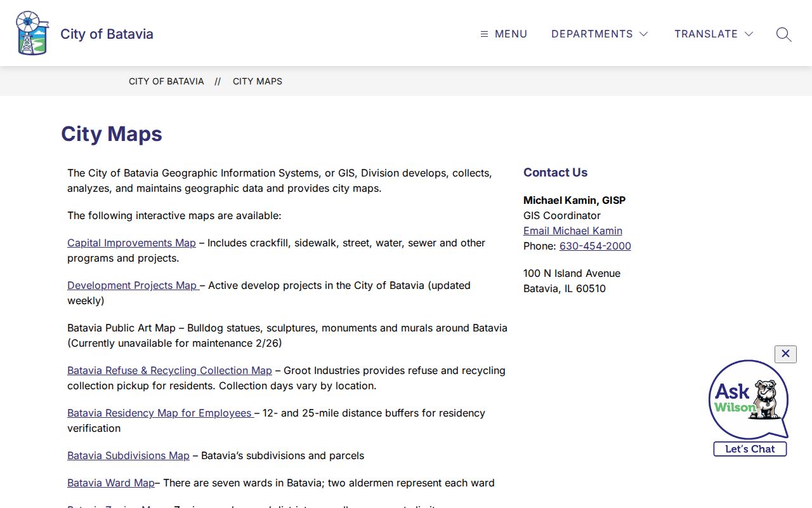The height and width of the screenshot is (508, 812).
Task: Click the Contact Us heading
Action: coord(555,173)
